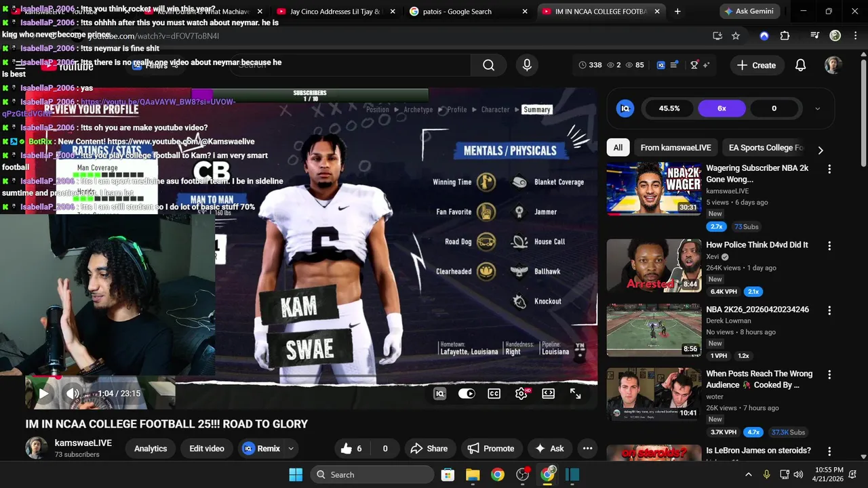Open a new browser tab
This screenshot has width=868, height=488.
677,12
